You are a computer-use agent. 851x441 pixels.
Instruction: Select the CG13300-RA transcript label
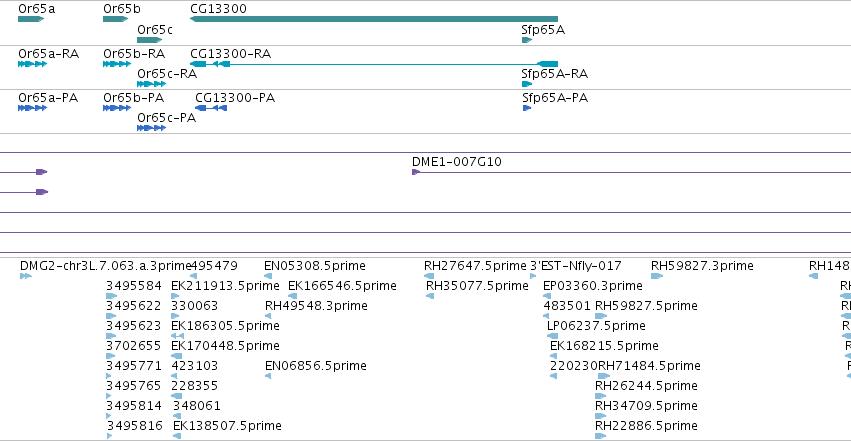point(231,54)
